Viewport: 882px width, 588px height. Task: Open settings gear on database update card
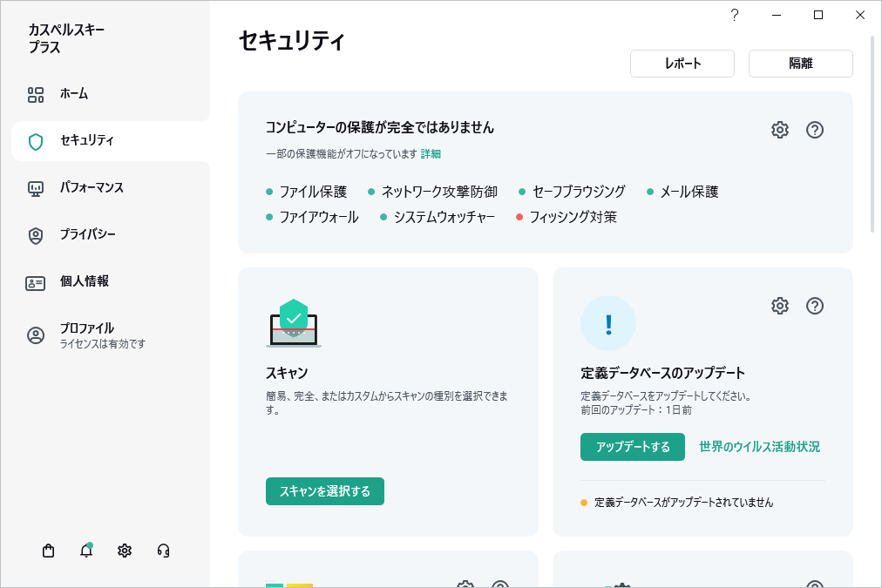[780, 306]
